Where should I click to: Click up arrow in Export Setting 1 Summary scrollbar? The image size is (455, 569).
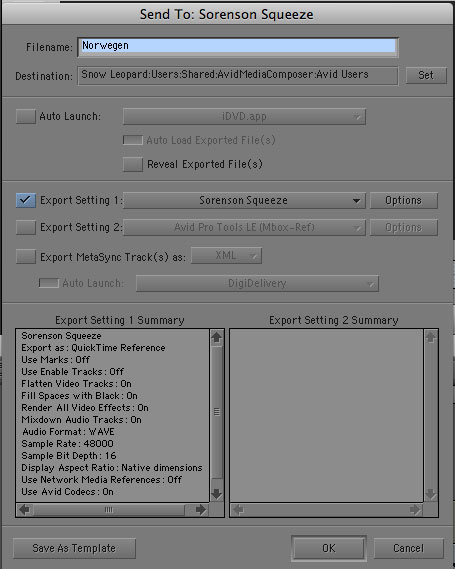[x=217, y=337]
